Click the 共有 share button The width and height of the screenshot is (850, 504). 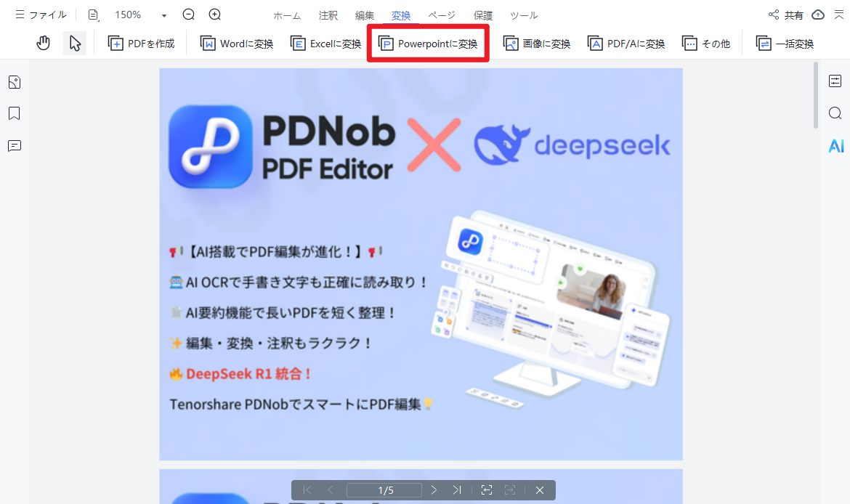click(x=785, y=15)
